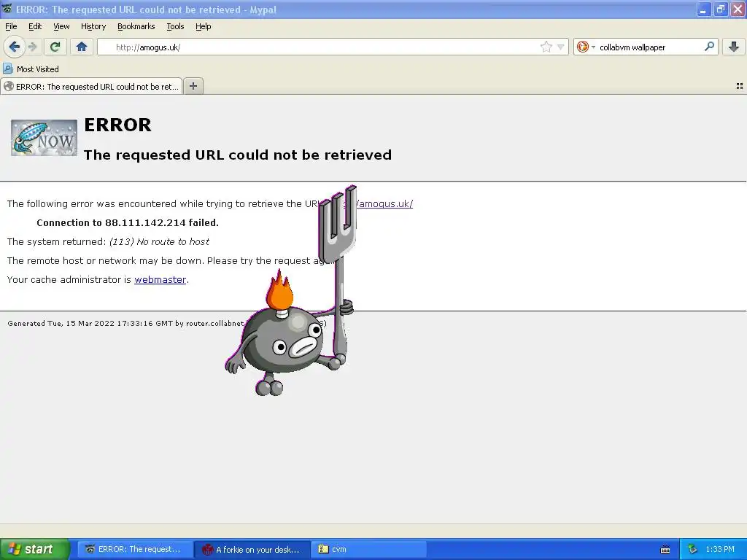Minimize the Mypal window

[x=703, y=9]
